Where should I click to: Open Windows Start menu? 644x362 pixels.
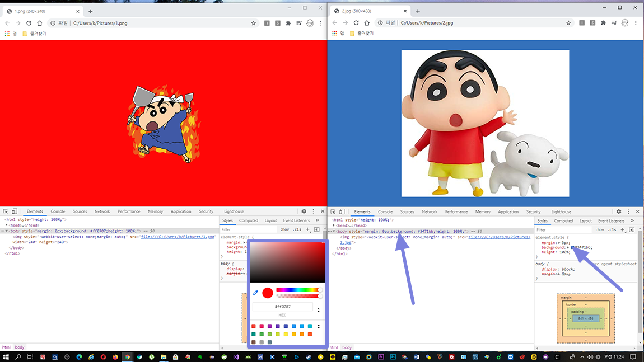tap(6, 357)
